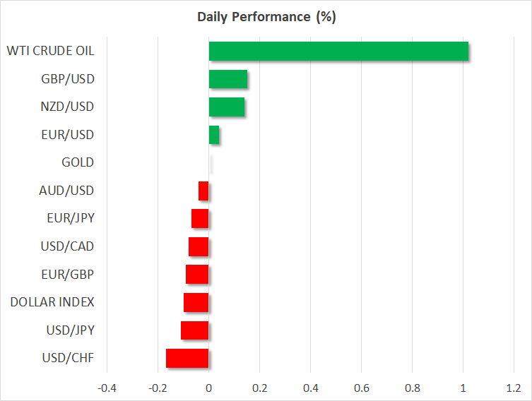Select the red Dollar Index bar

tap(196, 302)
